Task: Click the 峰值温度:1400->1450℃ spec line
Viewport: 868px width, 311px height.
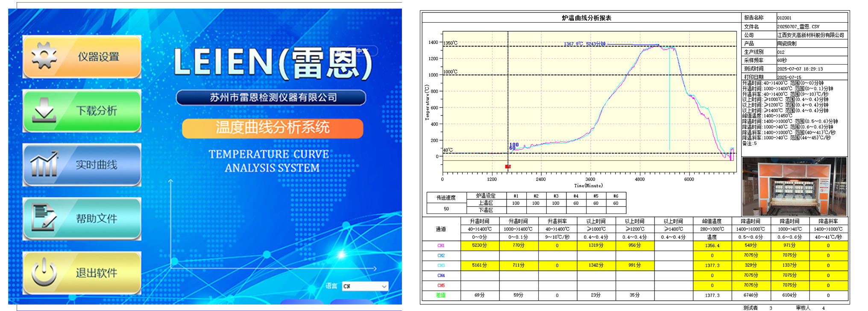Action: (x=767, y=116)
